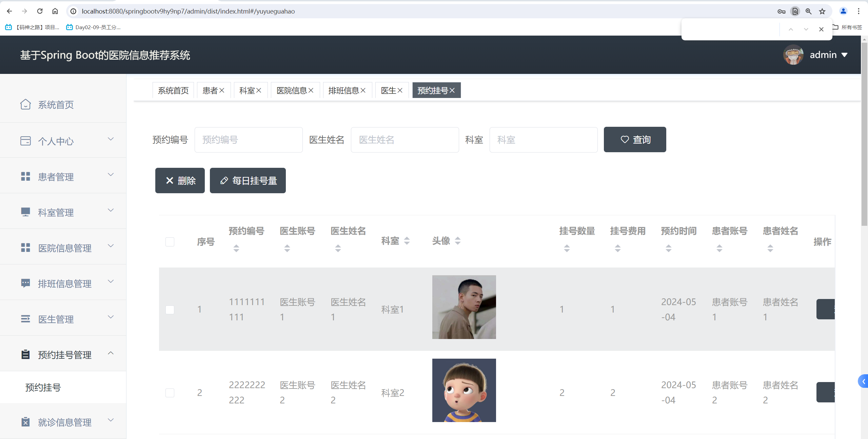Click the 排班信息管理 chat bubble icon
868x439 pixels.
click(x=25, y=283)
